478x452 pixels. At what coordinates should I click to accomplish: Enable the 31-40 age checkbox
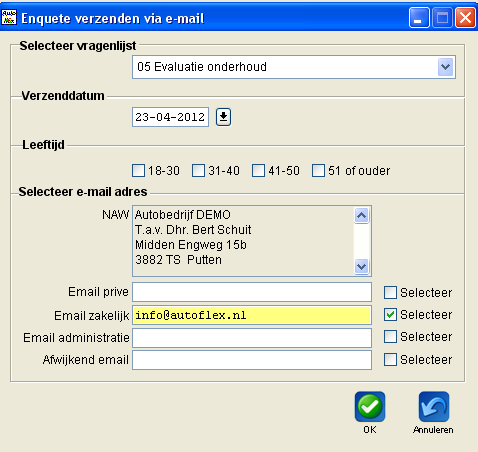[198, 170]
